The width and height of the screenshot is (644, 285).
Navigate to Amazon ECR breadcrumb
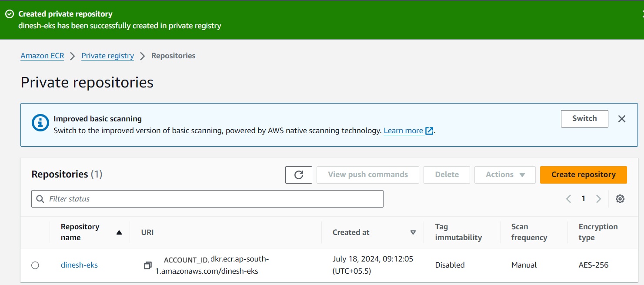click(42, 56)
